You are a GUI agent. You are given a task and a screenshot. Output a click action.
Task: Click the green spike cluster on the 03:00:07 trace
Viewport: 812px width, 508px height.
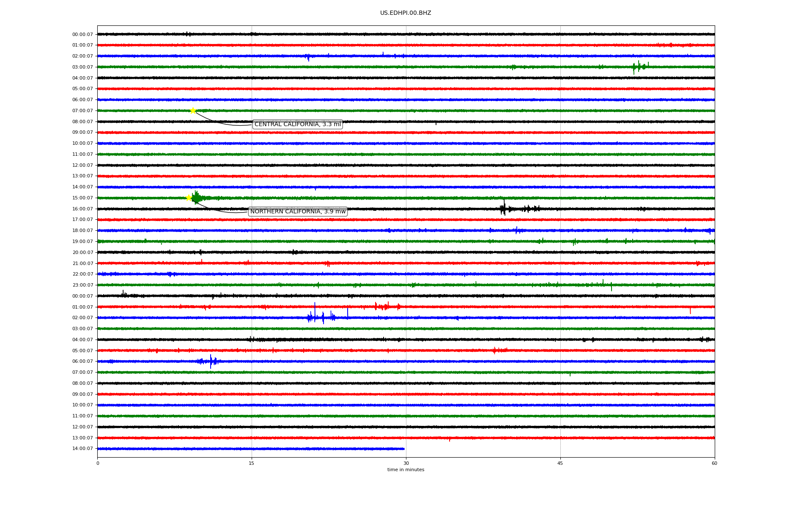(x=639, y=67)
